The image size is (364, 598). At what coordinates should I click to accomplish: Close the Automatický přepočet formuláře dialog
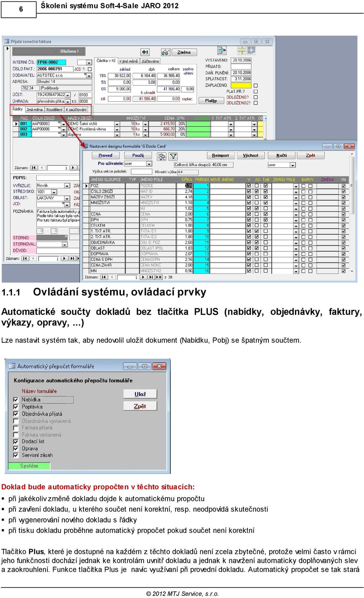point(160,366)
